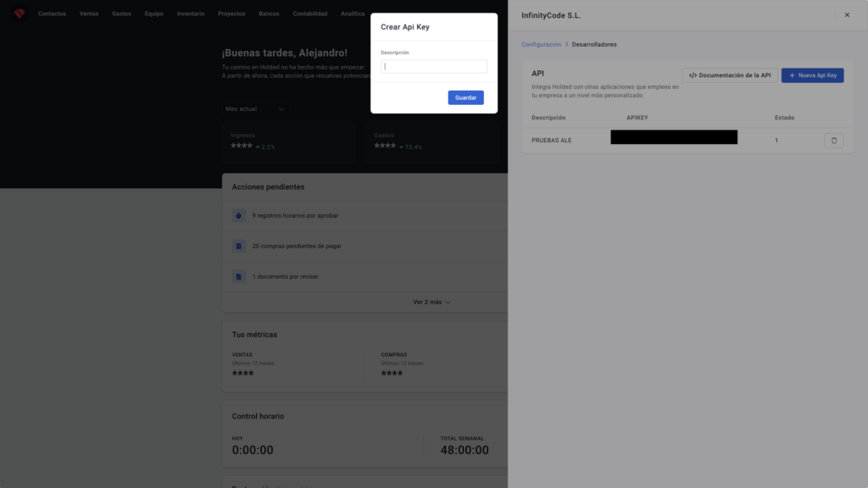The width and height of the screenshot is (868, 488).
Task: Click the COMPRAS metric label
Action: [393, 355]
